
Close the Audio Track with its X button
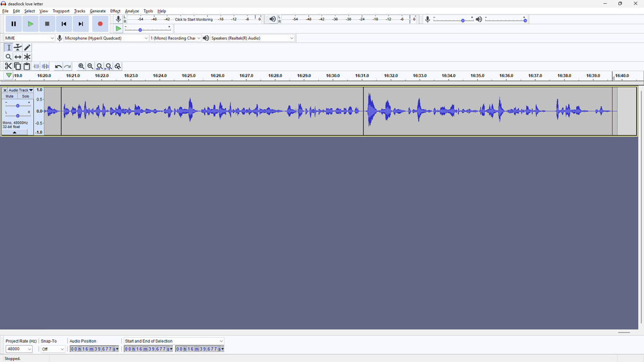click(5, 90)
